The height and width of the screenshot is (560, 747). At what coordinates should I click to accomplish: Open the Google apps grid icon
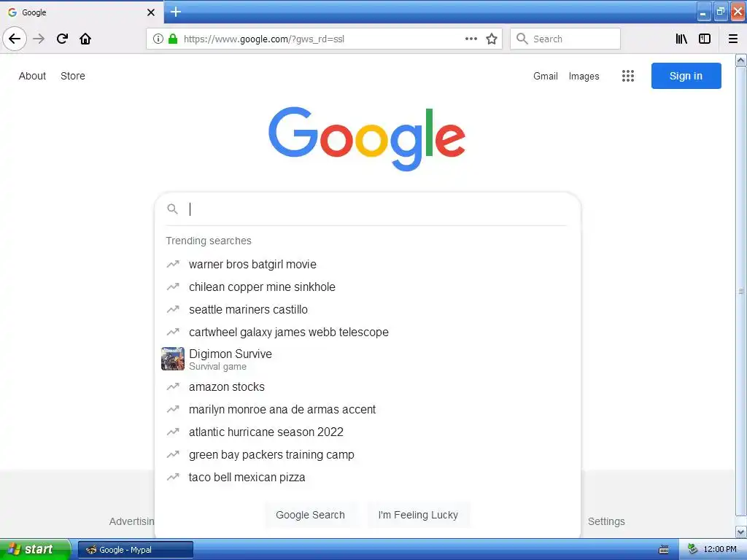click(x=628, y=76)
